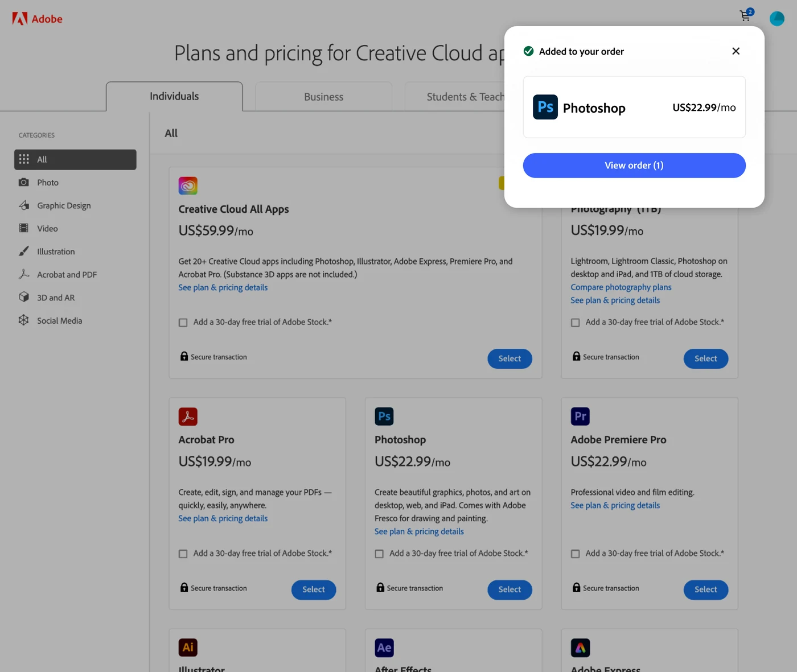The height and width of the screenshot is (672, 797).
Task: Go to the Adobe logo home link
Action: pyautogui.click(x=38, y=19)
